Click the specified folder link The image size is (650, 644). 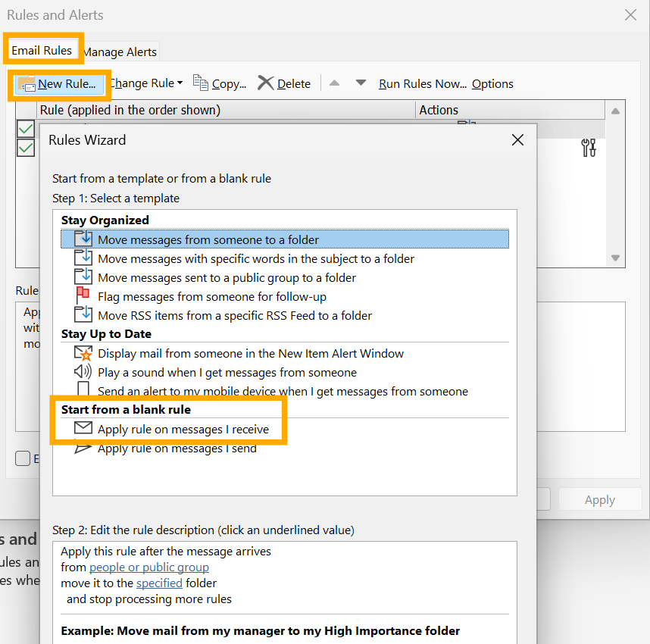click(x=159, y=583)
